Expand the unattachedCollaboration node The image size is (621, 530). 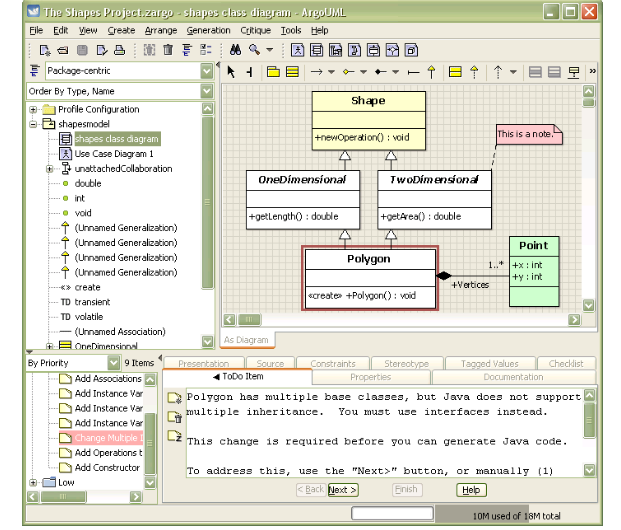coord(49,169)
